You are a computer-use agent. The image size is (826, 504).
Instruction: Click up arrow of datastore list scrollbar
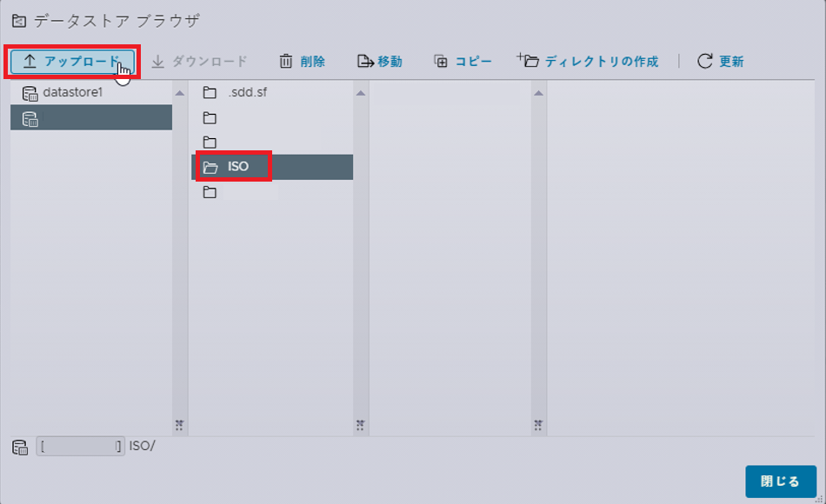click(180, 93)
